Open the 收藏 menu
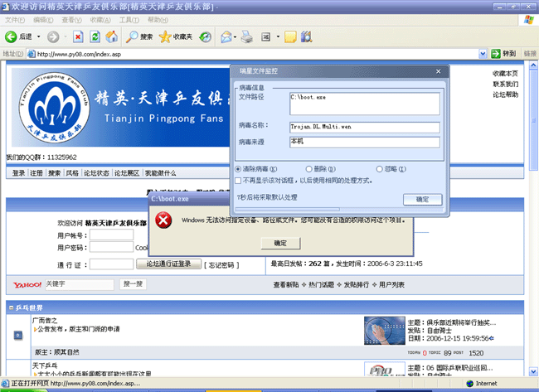 (x=100, y=20)
